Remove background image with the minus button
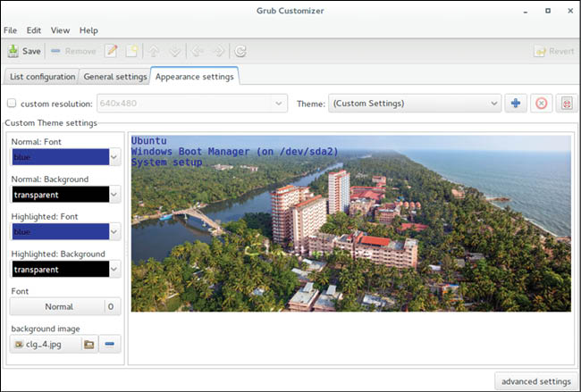The height and width of the screenshot is (392, 581). pyautogui.click(x=109, y=344)
